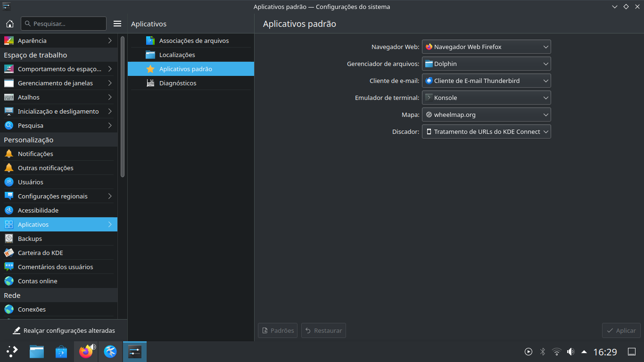This screenshot has width=644, height=362.
Task: Open the Emulador de terminal dropdown
Action: click(x=486, y=98)
